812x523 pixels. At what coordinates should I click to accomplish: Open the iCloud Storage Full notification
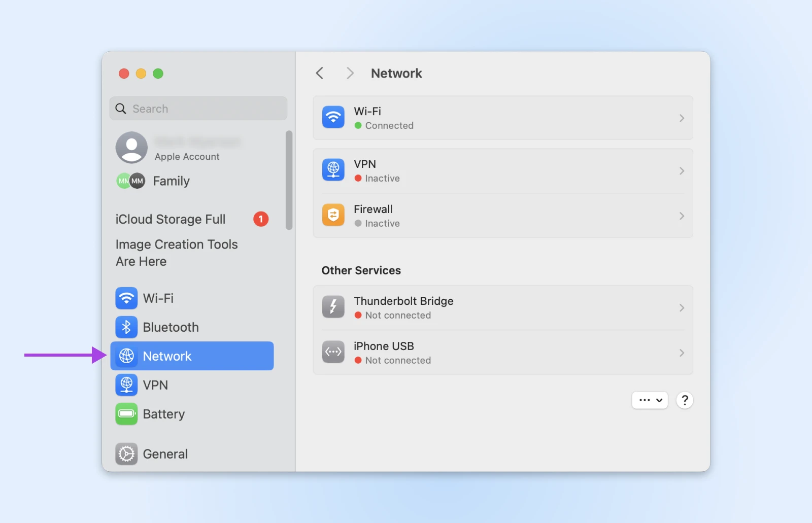[171, 219]
